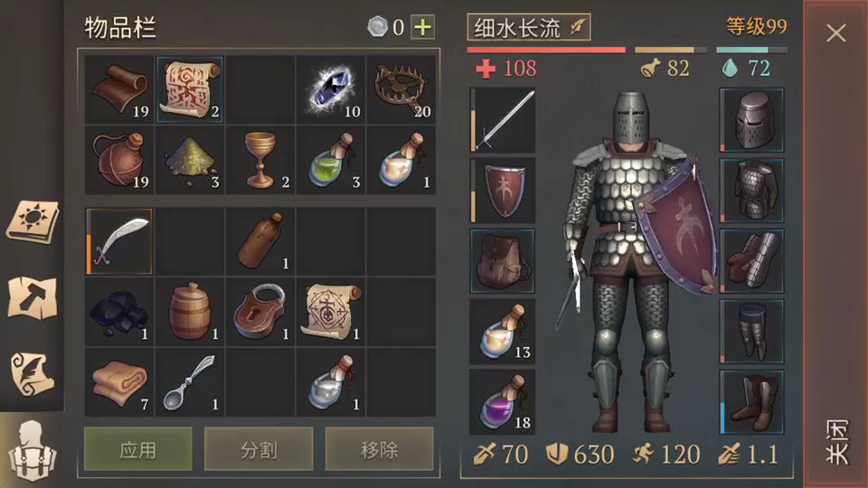
Task: Click the equipped helmet armor slot
Action: [x=751, y=119]
